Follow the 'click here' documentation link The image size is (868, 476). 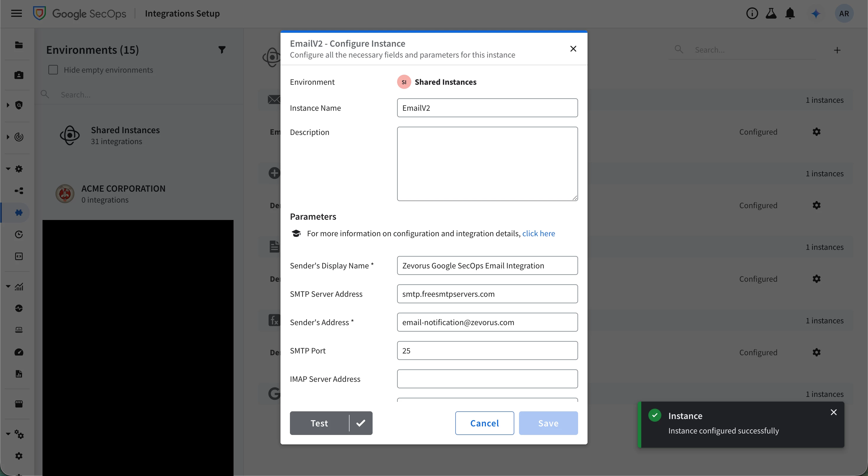539,234
